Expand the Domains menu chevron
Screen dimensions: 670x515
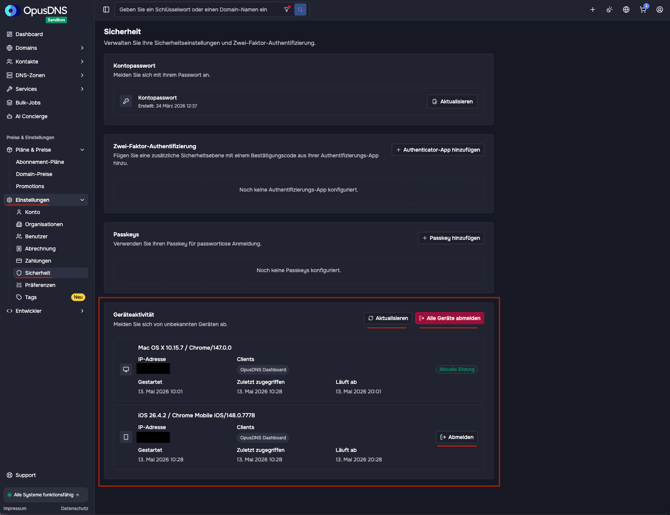click(x=82, y=48)
